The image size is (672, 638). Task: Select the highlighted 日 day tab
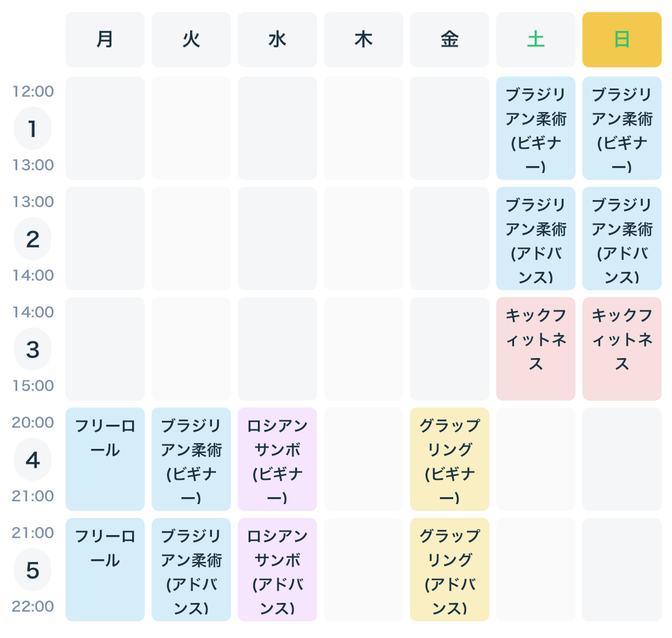coord(621,40)
